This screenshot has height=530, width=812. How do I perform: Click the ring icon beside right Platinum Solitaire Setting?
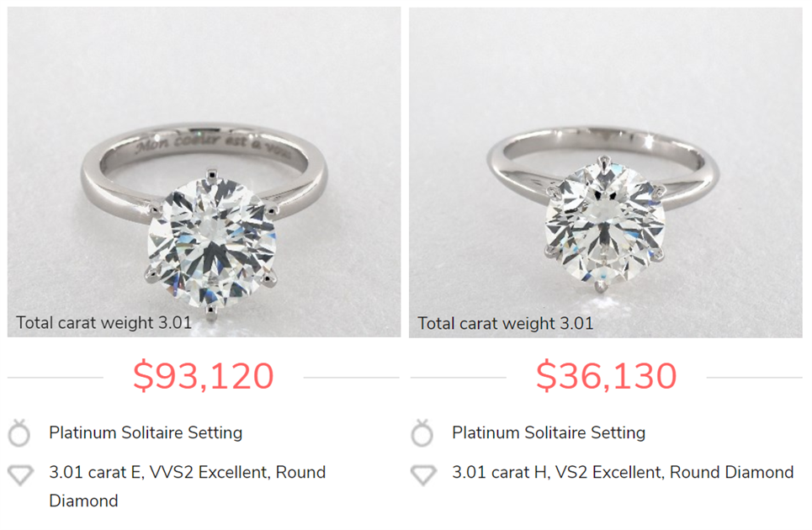click(x=422, y=432)
